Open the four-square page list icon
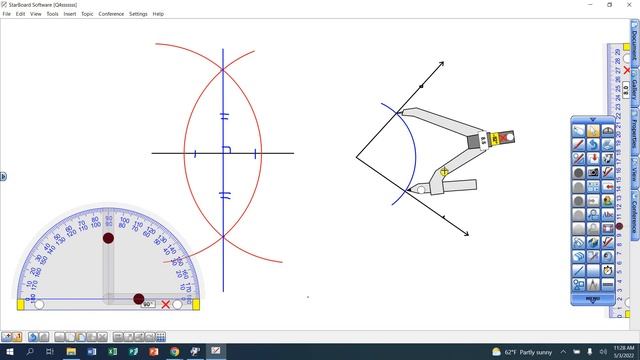640x360 pixels. click(593, 187)
